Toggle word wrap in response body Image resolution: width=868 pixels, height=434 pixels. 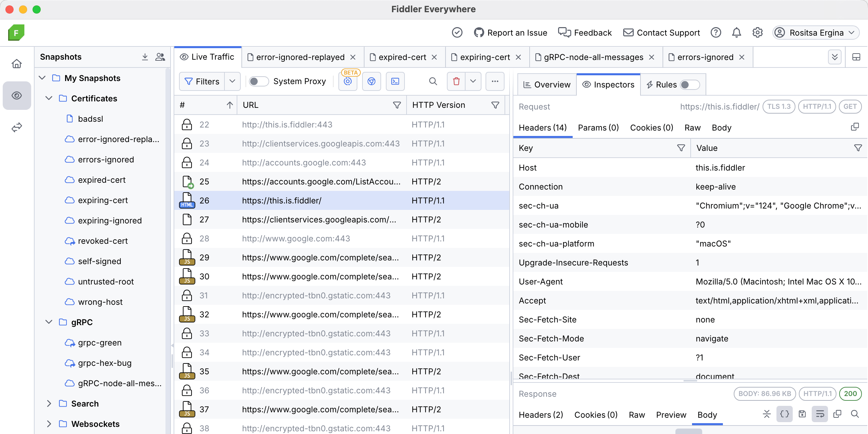(x=820, y=414)
